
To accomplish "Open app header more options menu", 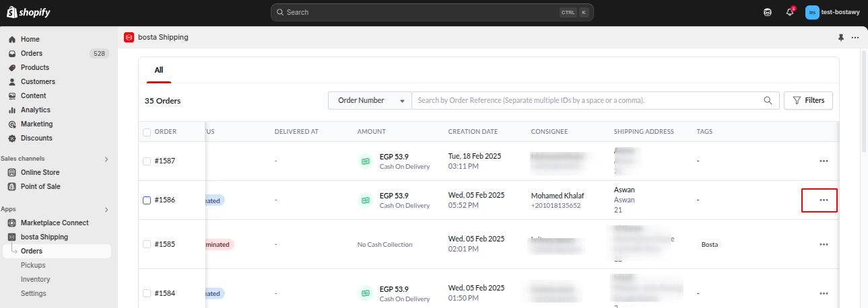I will (x=855, y=38).
